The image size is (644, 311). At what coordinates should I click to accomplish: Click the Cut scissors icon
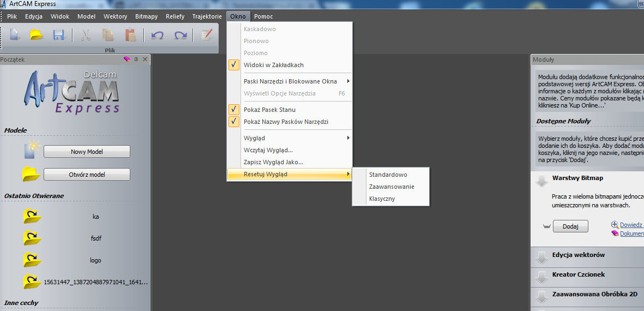pos(86,35)
